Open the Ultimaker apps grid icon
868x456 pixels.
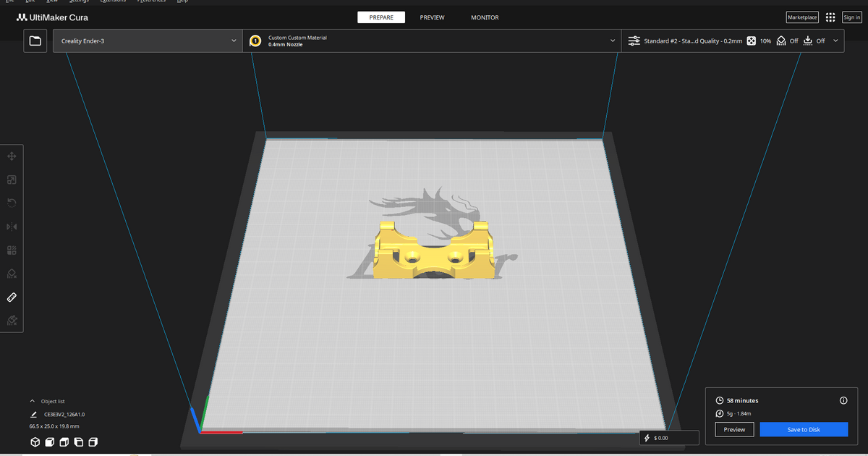[x=830, y=17]
